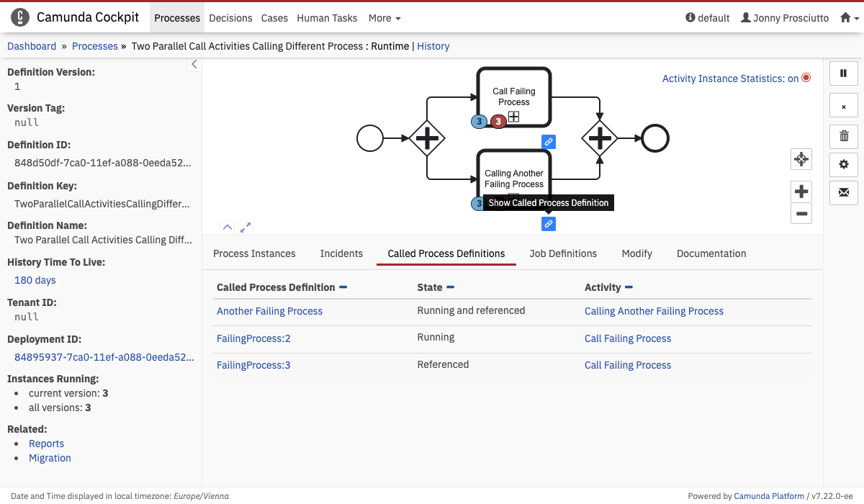This screenshot has width=864, height=504.
Task: Click the Migration link under Related
Action: (50, 458)
